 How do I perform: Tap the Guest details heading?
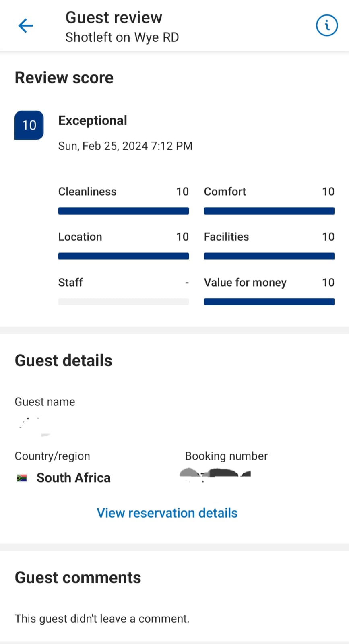(x=64, y=361)
